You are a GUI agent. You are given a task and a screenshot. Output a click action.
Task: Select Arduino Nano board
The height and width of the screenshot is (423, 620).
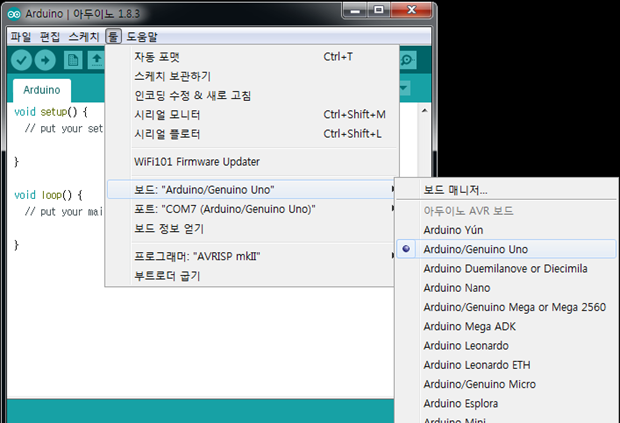click(506, 288)
